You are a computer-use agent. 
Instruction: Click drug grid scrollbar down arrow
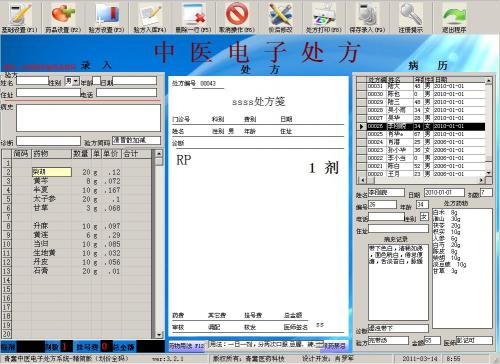point(159,335)
